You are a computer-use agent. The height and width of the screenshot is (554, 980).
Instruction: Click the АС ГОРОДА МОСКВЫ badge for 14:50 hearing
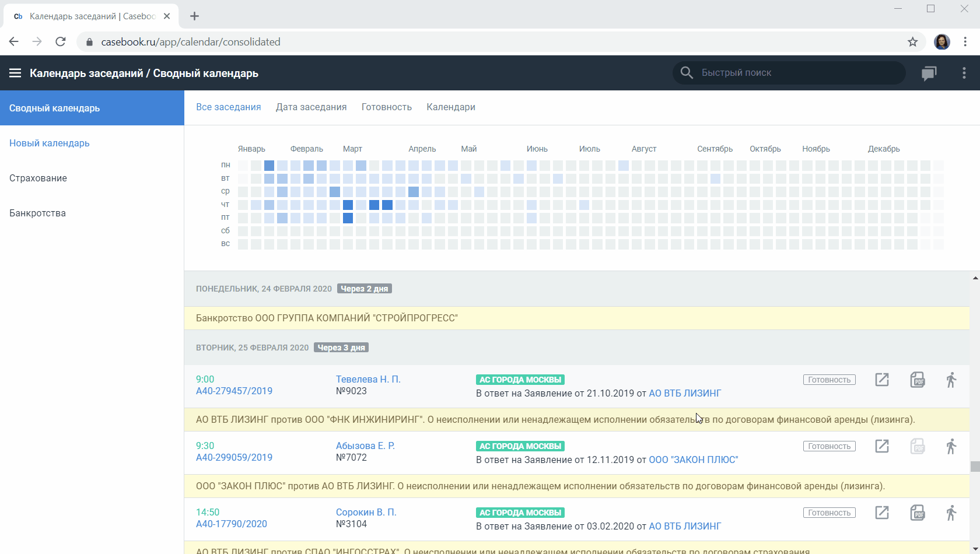(x=520, y=513)
